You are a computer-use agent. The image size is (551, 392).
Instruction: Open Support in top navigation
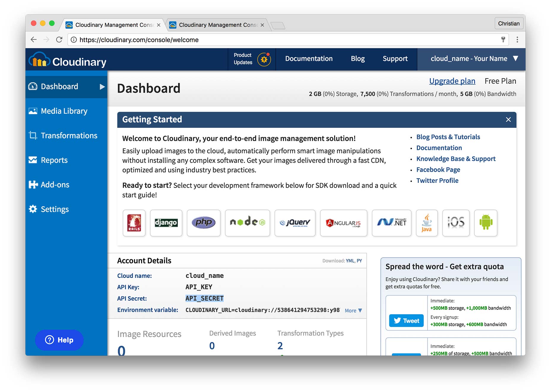(395, 59)
